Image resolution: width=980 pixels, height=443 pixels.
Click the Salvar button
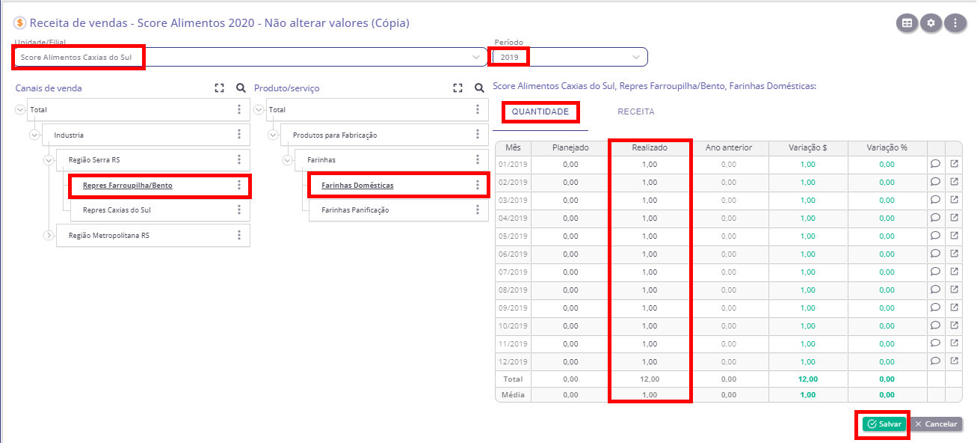pos(884,424)
